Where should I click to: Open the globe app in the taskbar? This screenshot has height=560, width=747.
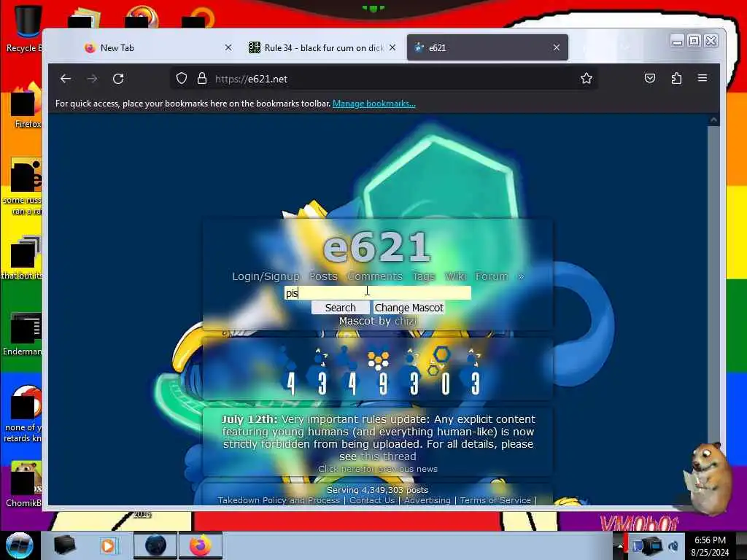pos(156,545)
